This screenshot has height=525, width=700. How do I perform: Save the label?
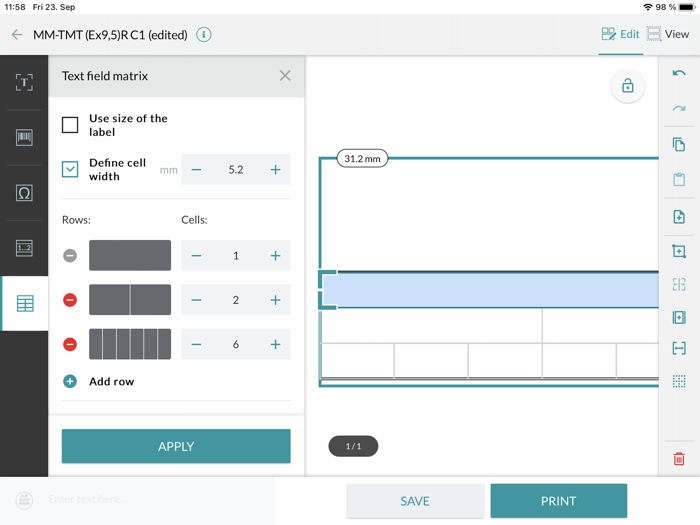pyautogui.click(x=415, y=501)
